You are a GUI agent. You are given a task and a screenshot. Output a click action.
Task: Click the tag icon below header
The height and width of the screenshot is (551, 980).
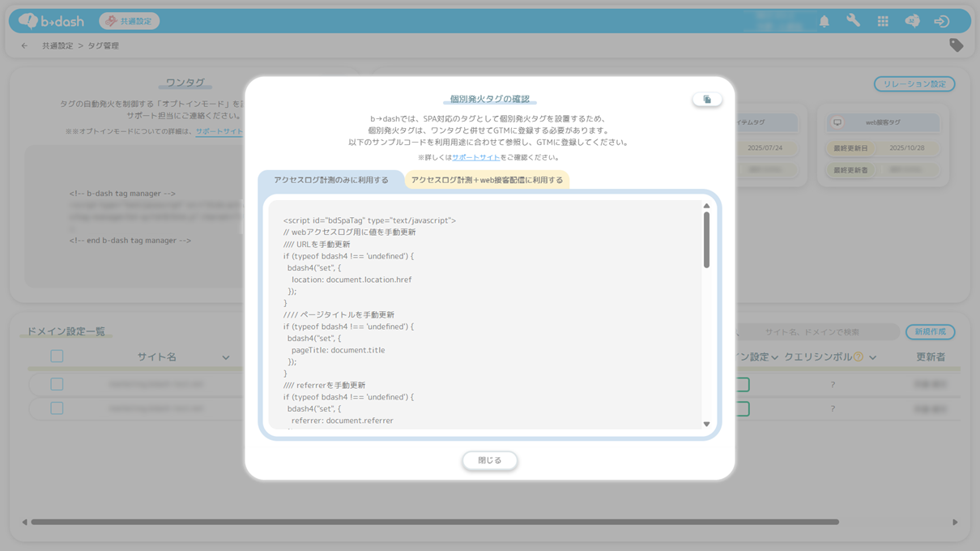[956, 45]
